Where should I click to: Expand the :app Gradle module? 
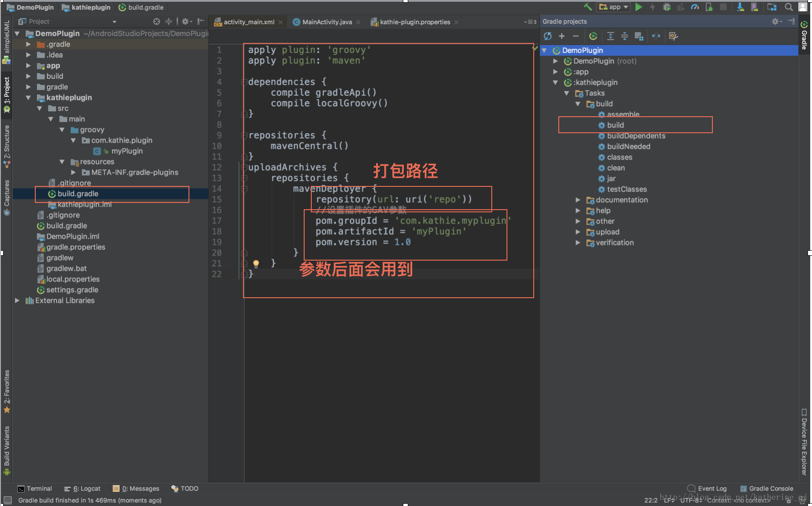pyautogui.click(x=556, y=72)
